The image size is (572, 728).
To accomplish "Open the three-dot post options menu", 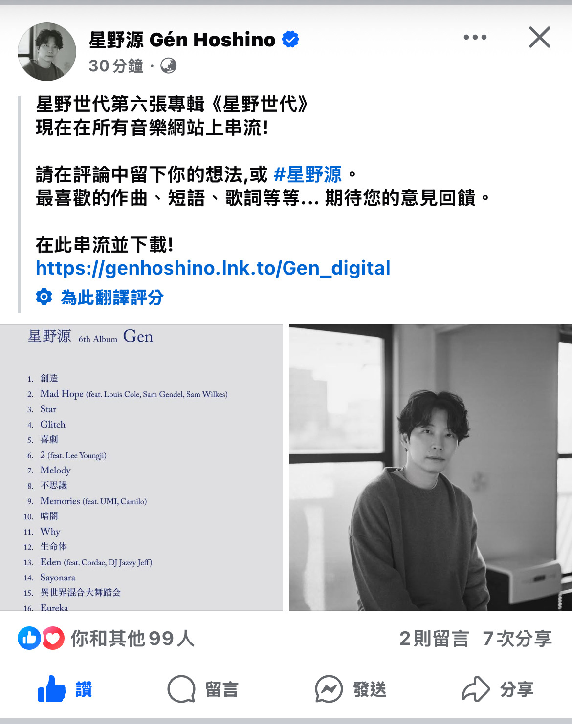I will pyautogui.click(x=475, y=37).
